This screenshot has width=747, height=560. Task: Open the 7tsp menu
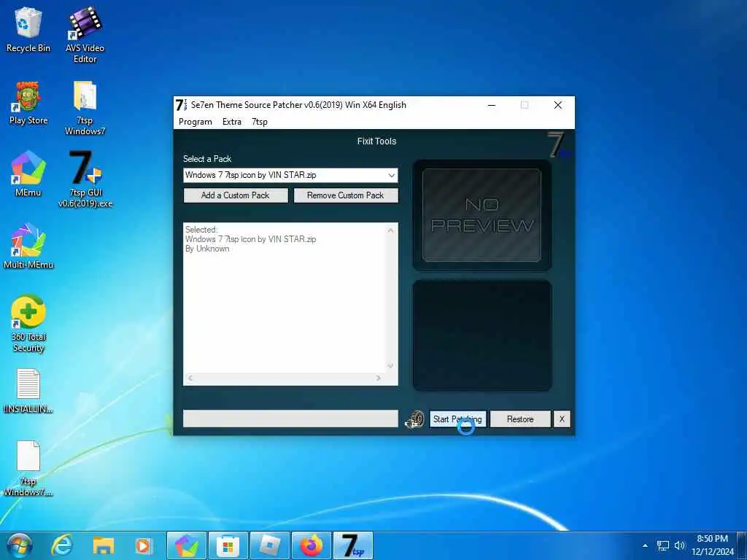click(x=260, y=122)
